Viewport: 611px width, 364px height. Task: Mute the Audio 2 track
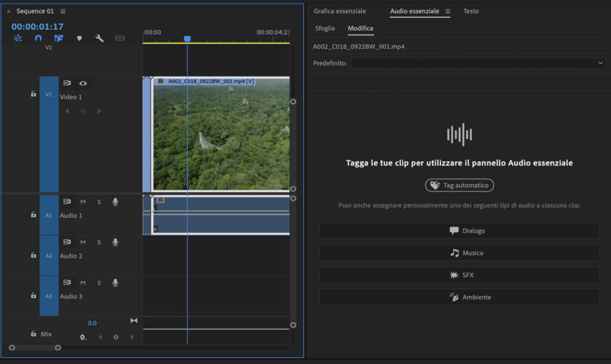click(x=83, y=242)
